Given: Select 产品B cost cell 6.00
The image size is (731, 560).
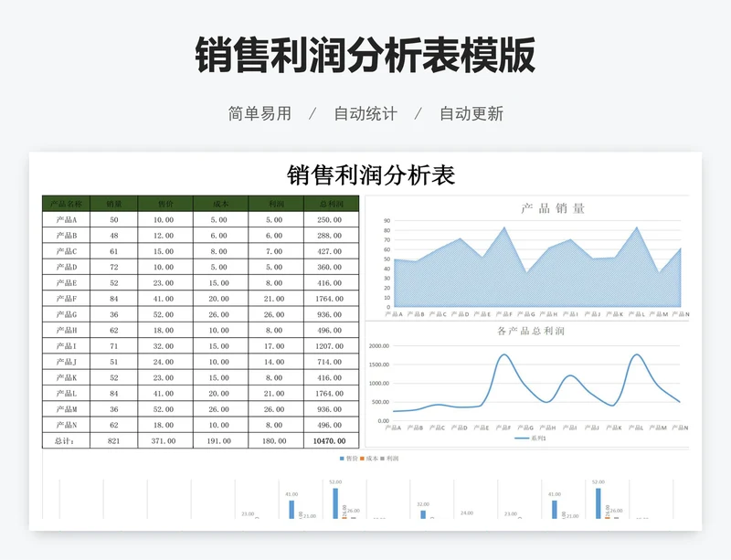Looking at the screenshot, I should 220,236.
